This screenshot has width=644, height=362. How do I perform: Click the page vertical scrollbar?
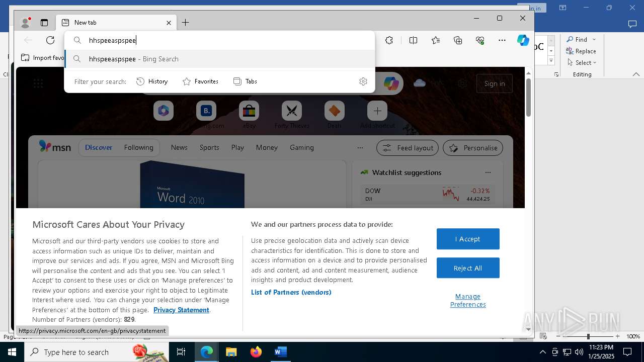(528, 98)
